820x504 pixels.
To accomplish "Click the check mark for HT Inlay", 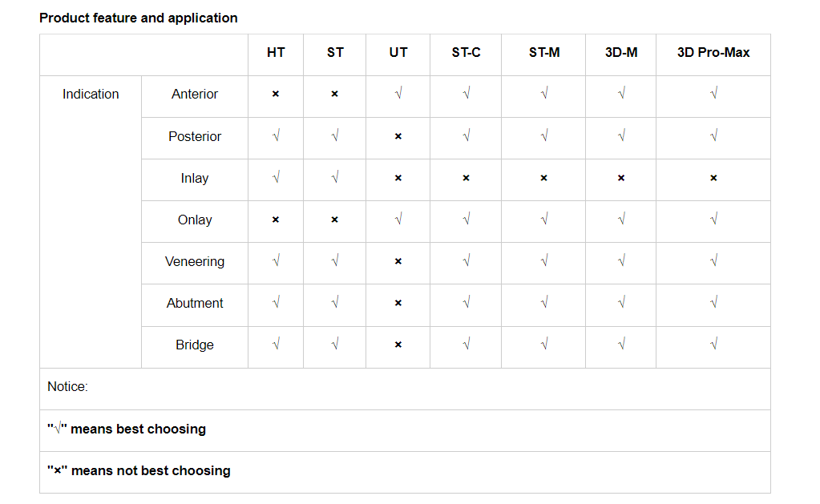I will [x=276, y=178].
